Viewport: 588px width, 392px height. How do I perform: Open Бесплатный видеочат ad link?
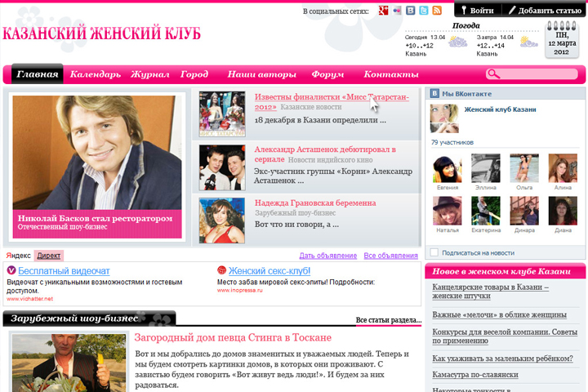point(64,271)
